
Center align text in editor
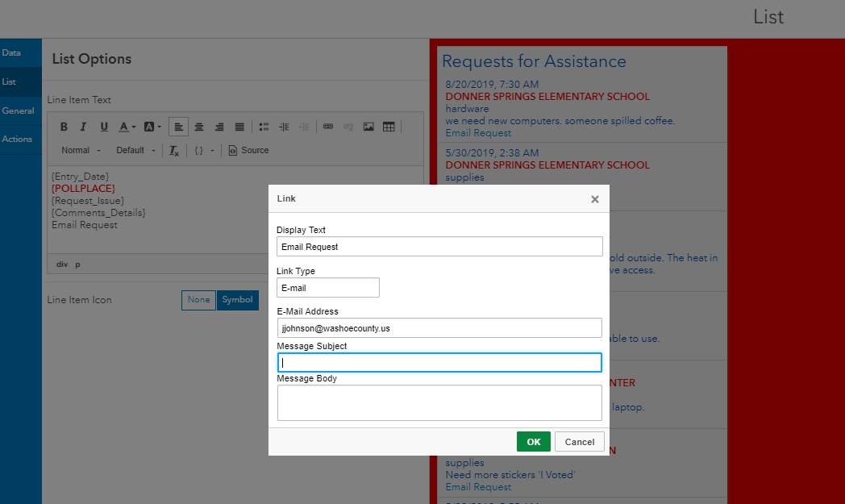click(x=199, y=127)
